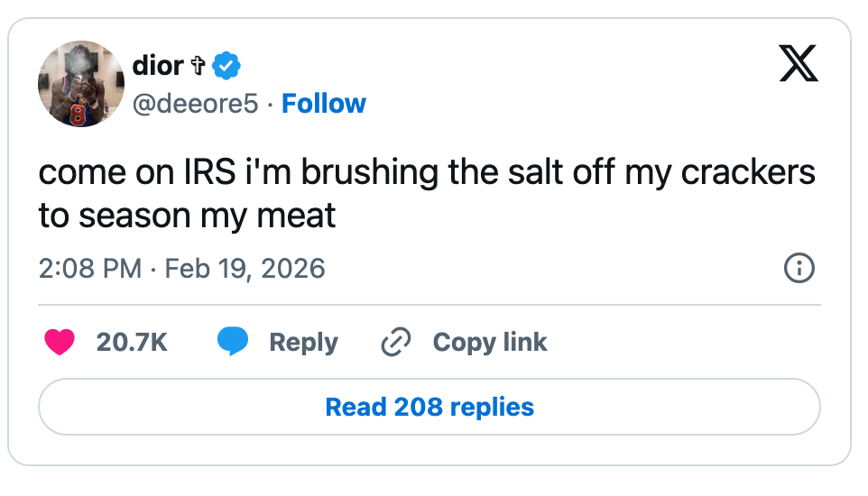Click the 2:08 PM time text

click(x=89, y=269)
